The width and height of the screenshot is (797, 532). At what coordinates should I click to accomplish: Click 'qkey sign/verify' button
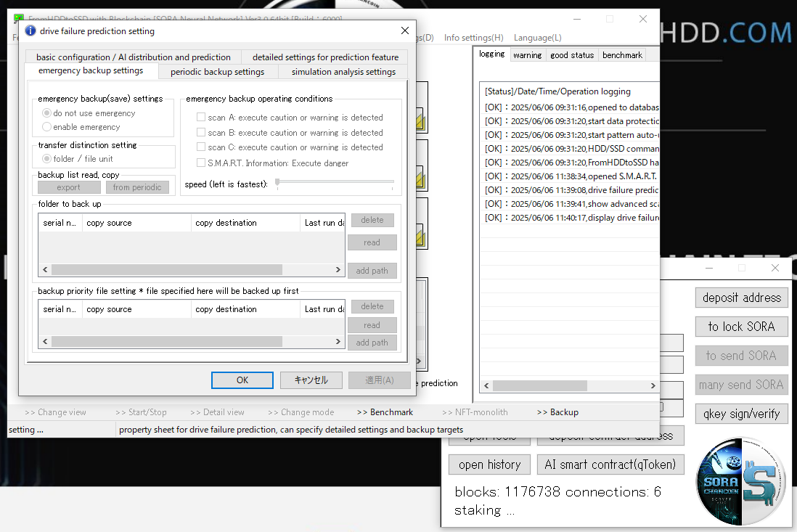[742, 414]
